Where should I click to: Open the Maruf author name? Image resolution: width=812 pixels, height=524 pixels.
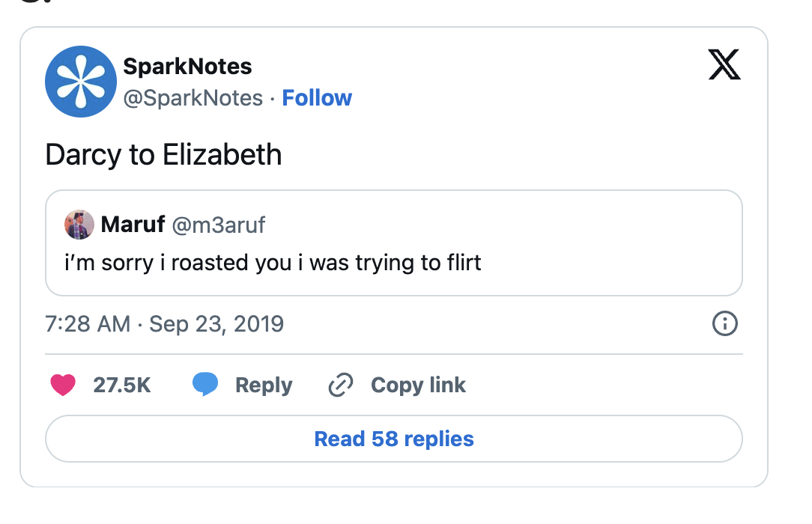(x=133, y=225)
